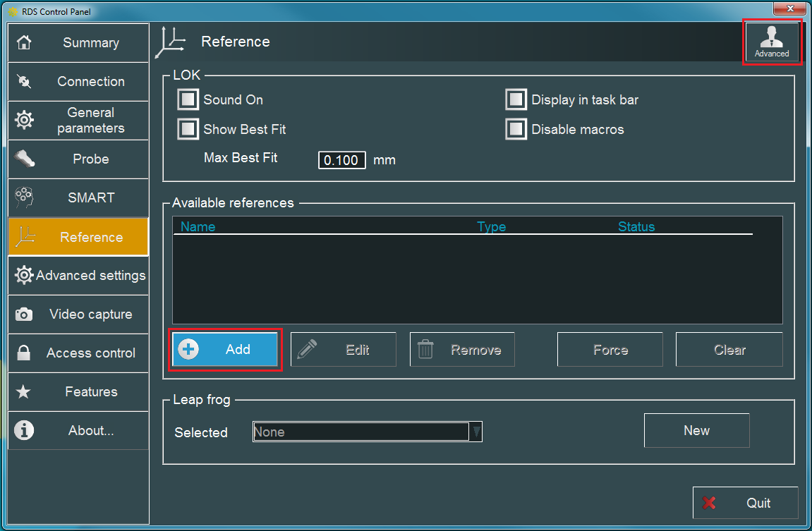Switch to the Reference tab
812x531 pixels.
pos(78,236)
